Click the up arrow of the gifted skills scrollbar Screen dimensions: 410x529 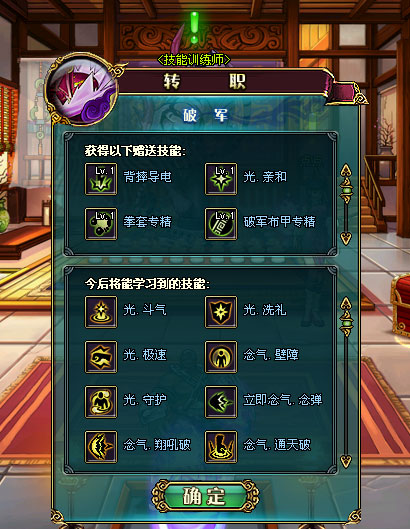[x=346, y=170]
